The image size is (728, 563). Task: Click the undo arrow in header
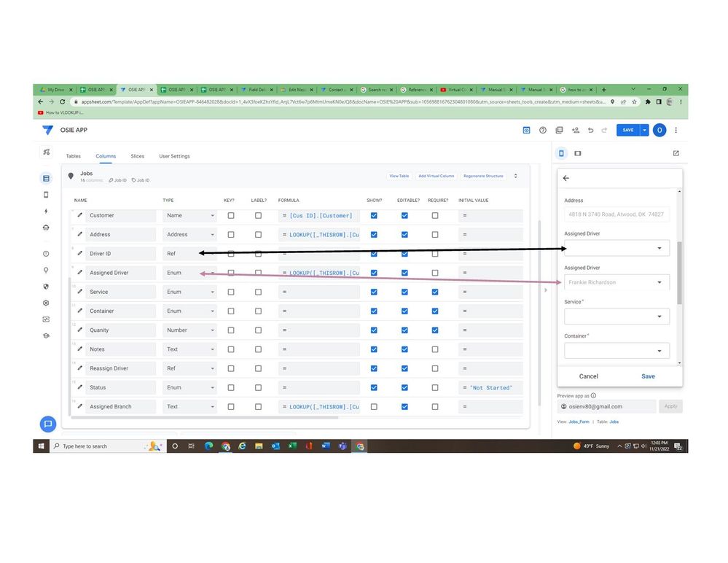pos(590,130)
